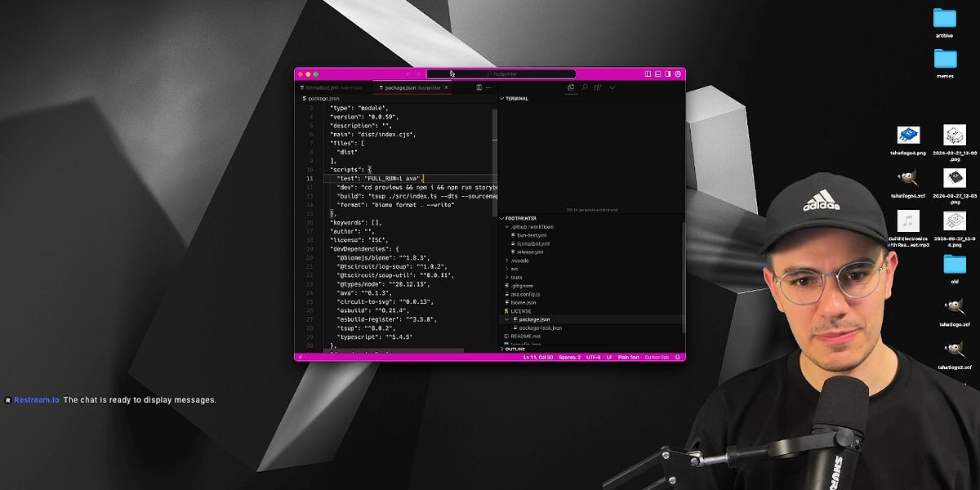Open the LICENSE file
The image size is (980, 490).
(x=518, y=311)
